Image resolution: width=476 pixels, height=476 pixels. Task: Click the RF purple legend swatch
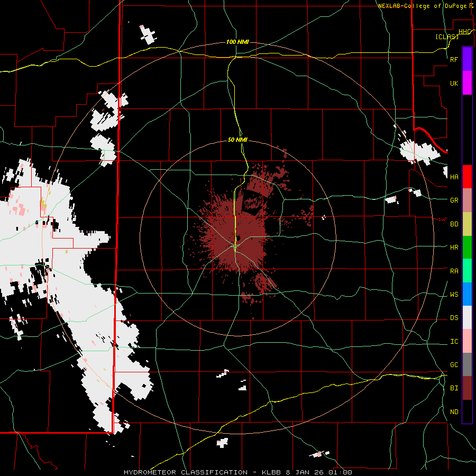click(x=467, y=59)
